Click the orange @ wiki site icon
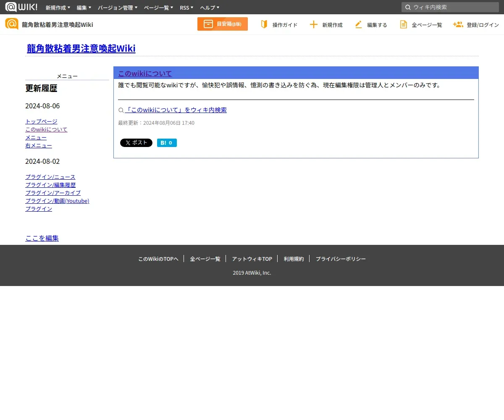This screenshot has width=504, height=420. (x=12, y=24)
